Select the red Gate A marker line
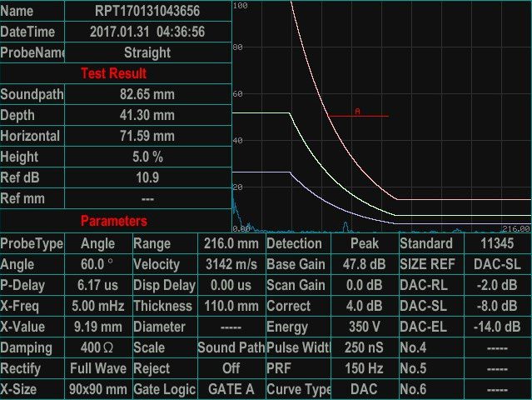 click(x=356, y=116)
